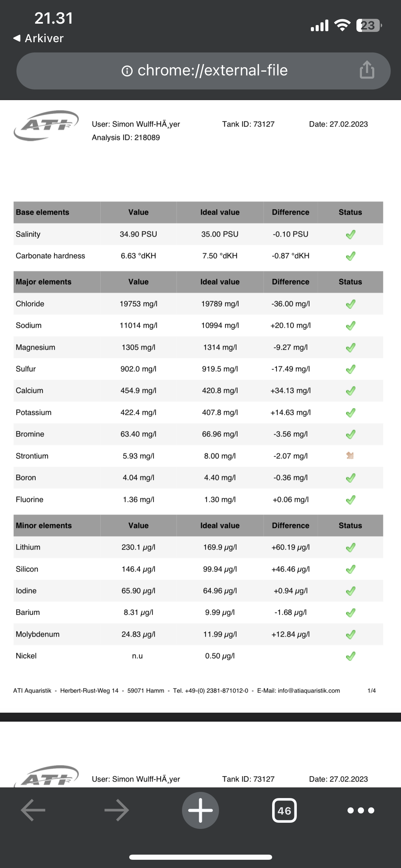
Task: Open the tab switcher showing 46
Action: tap(284, 810)
